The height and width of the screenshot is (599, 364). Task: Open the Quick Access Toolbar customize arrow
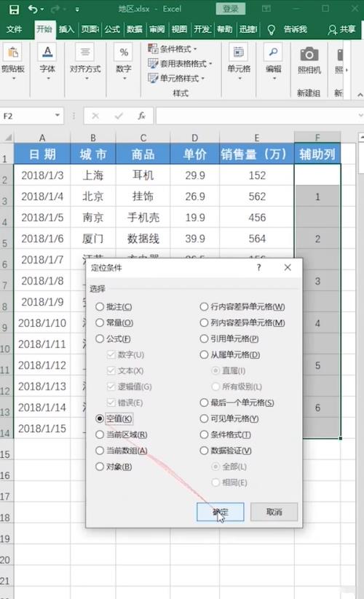(x=77, y=9)
